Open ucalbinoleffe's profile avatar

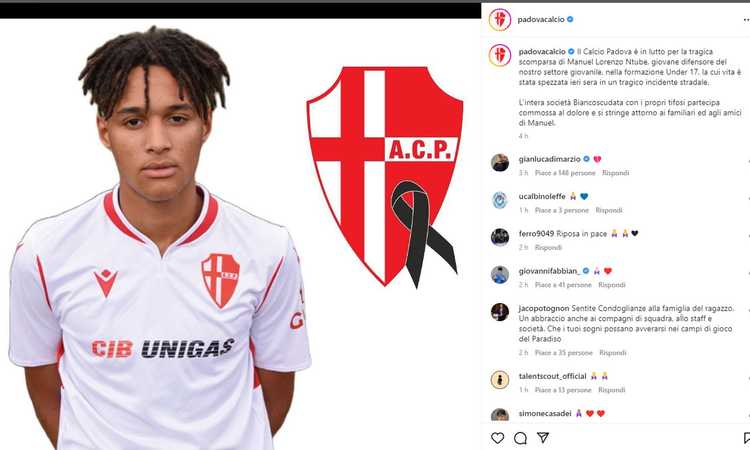click(x=500, y=200)
